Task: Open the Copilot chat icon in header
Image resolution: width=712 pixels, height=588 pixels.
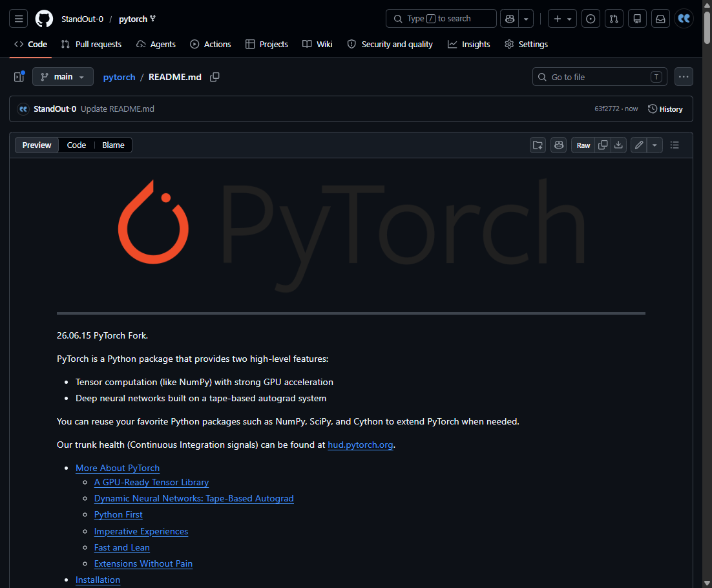Action: click(x=510, y=19)
